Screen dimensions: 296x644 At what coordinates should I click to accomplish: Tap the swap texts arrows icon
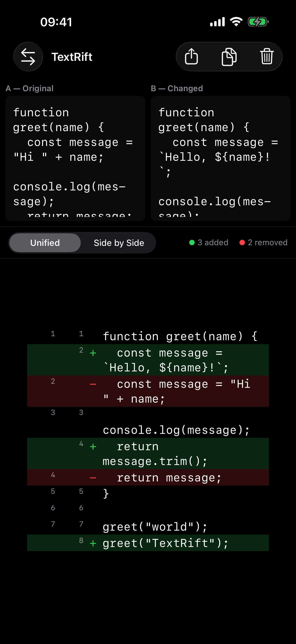pos(28,57)
